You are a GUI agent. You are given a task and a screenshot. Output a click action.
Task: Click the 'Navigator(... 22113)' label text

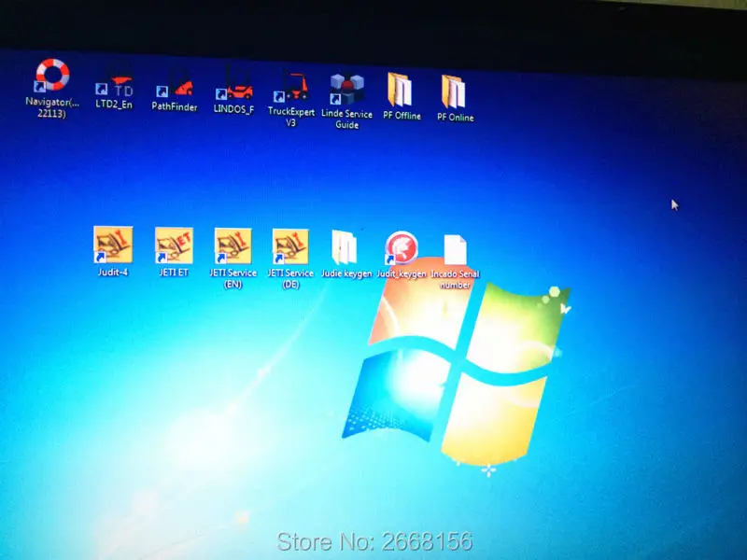[52, 107]
